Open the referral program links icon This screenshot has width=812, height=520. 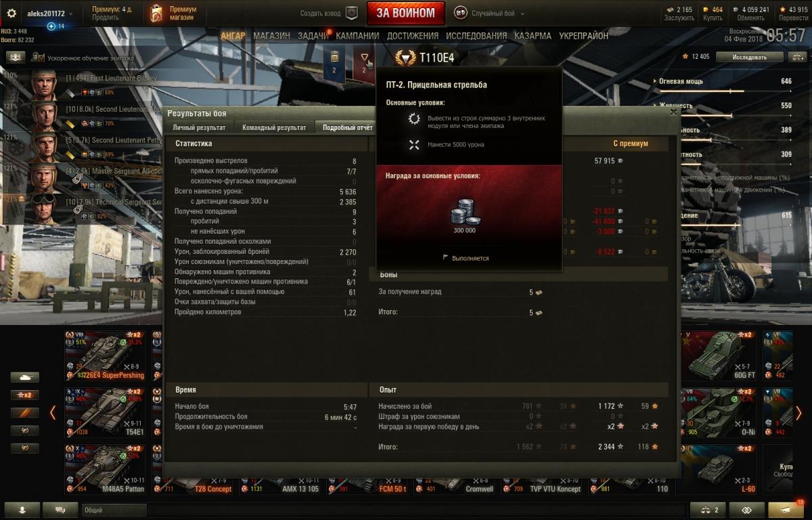point(747,510)
